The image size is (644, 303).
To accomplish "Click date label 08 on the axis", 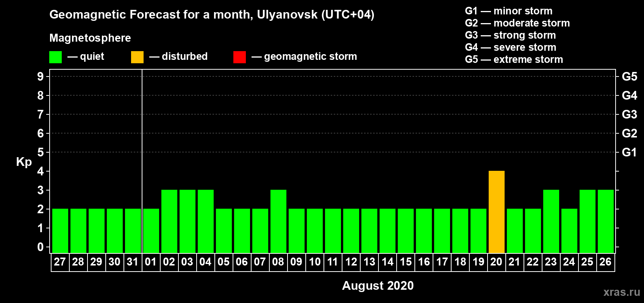I will (278, 262).
